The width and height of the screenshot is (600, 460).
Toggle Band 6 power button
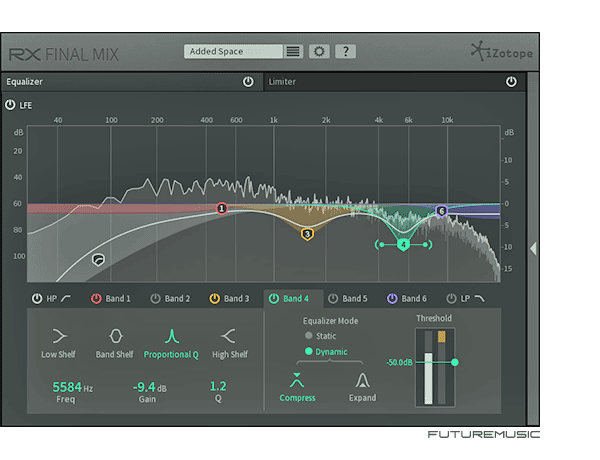click(392, 299)
